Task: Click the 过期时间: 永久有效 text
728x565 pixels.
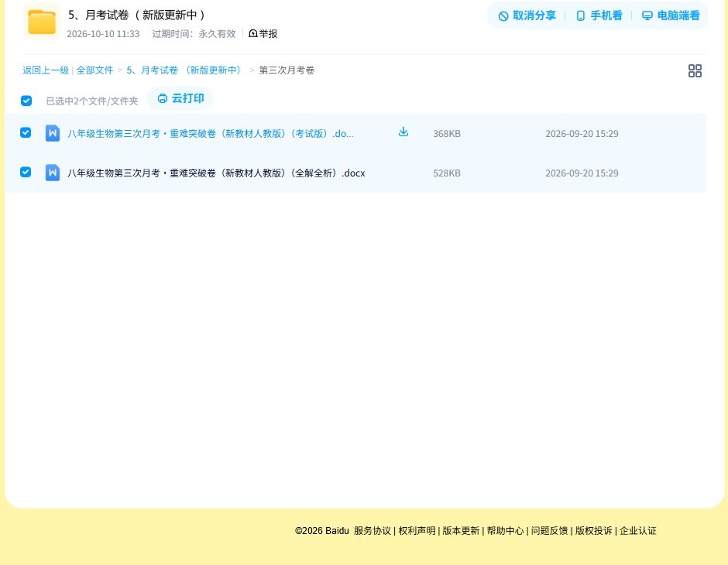Action: click(x=194, y=34)
